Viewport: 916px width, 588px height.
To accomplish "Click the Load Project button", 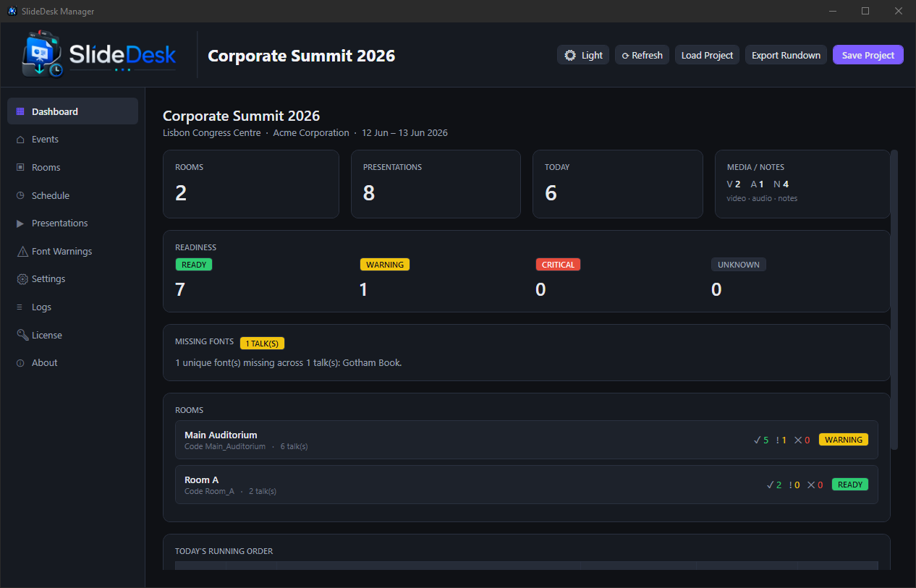I will (707, 55).
